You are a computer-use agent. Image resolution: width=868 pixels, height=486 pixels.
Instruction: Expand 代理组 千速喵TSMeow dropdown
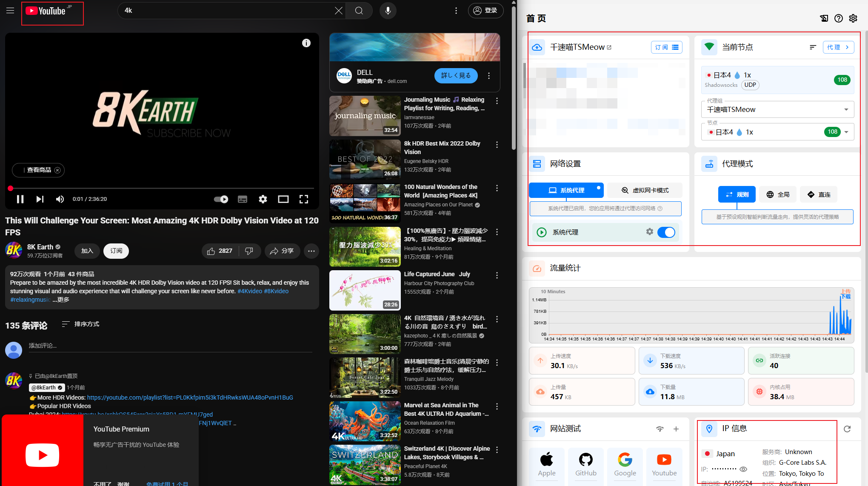point(777,110)
